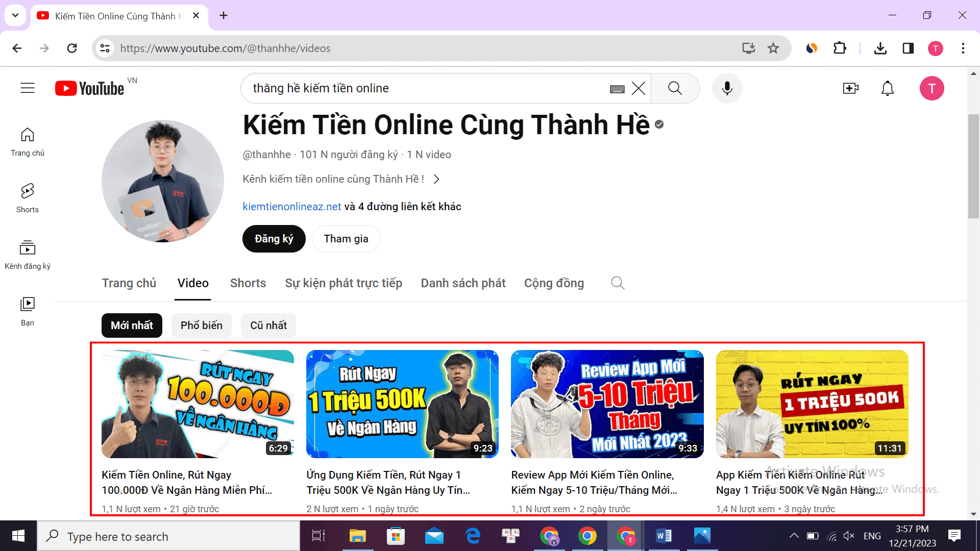Open Microsoft Word from the taskbar
Screen dimensions: 980x551
click(x=664, y=536)
